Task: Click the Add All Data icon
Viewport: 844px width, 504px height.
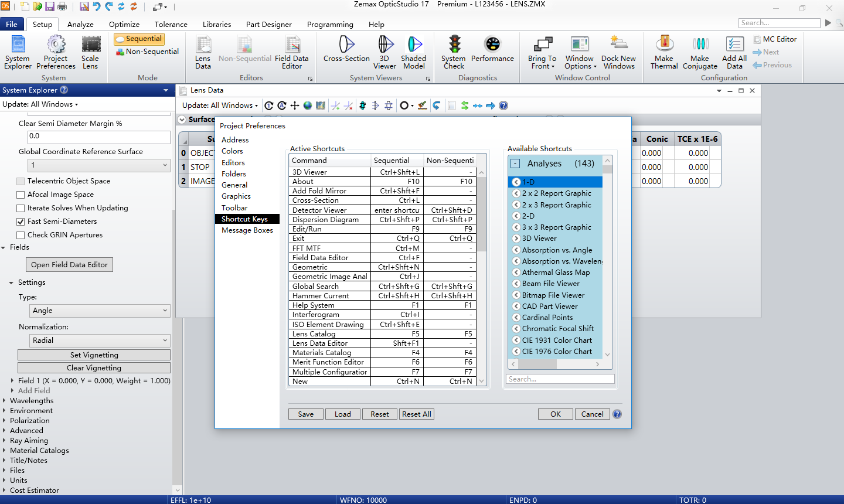Action: 734,52
